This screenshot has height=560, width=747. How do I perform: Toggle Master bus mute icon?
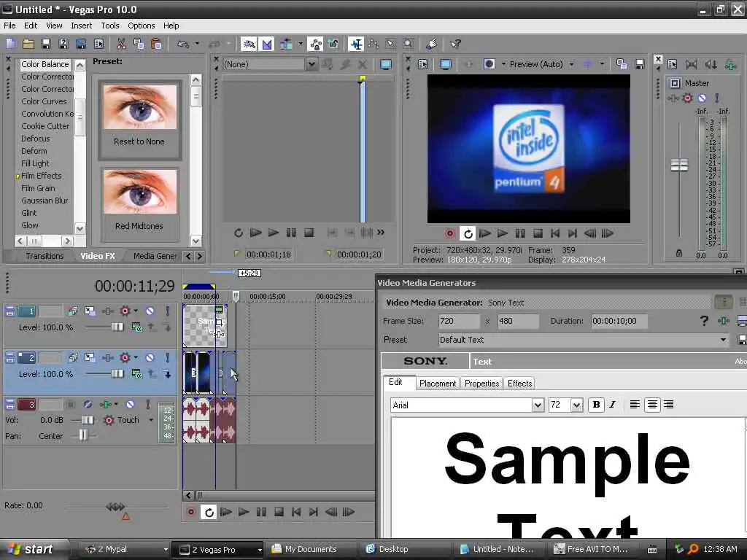click(x=702, y=98)
